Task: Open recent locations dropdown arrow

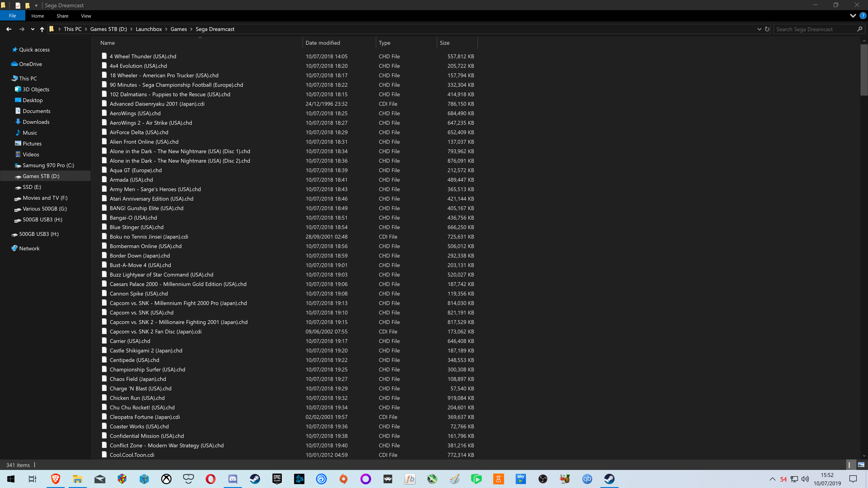Action: point(32,29)
